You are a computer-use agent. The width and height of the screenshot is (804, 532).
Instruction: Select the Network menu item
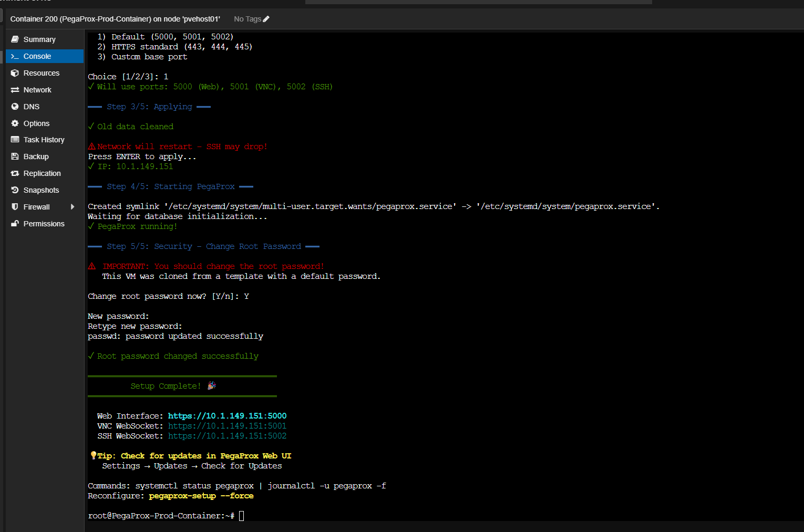point(37,90)
